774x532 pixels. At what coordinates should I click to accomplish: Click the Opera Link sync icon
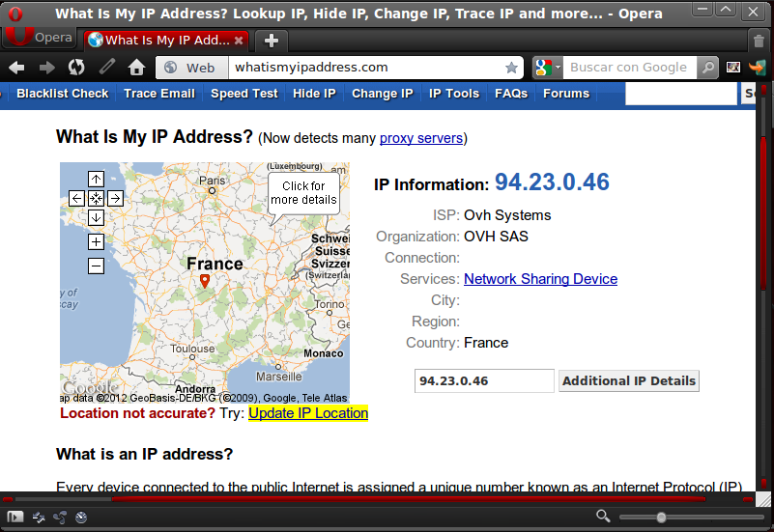[39, 517]
